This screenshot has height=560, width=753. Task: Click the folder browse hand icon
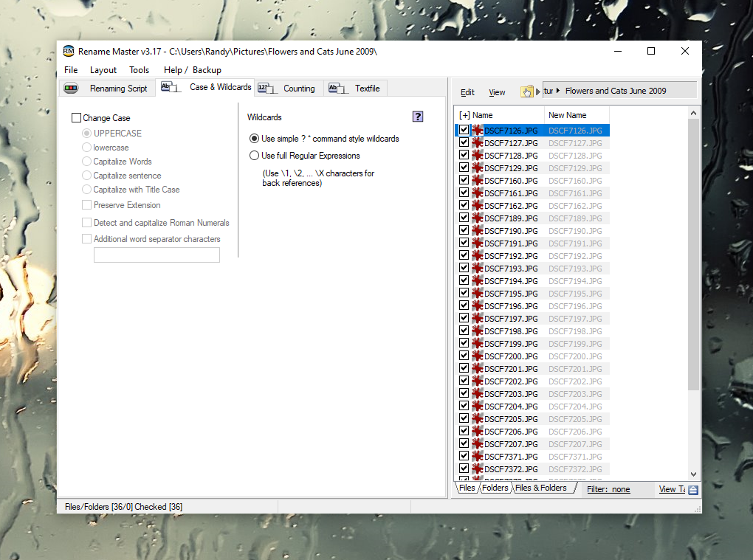(527, 91)
